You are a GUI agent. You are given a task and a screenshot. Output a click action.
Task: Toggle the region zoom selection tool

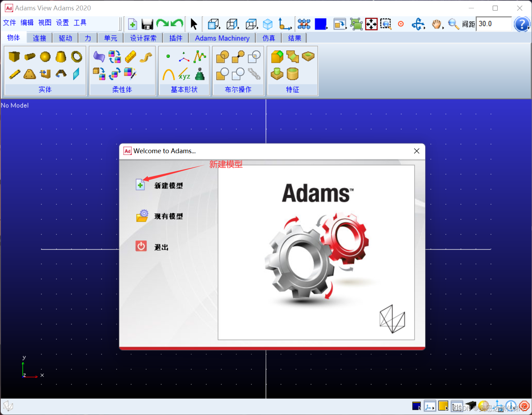tap(385, 24)
